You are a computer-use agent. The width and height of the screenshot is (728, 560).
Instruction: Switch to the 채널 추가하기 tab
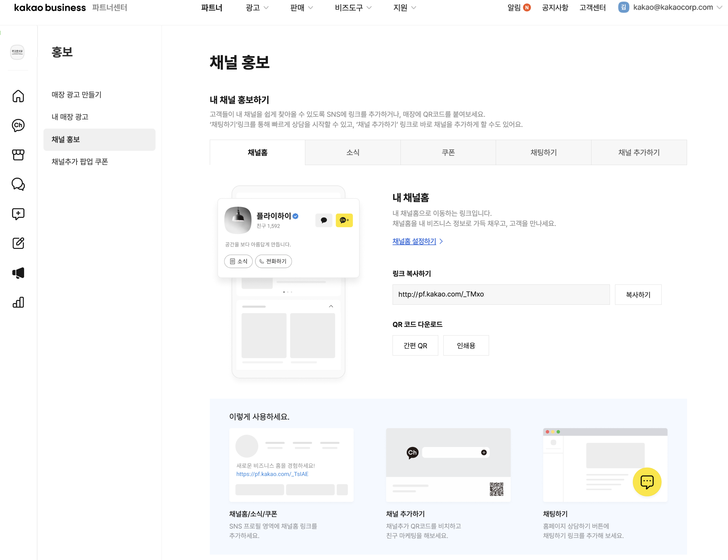pyautogui.click(x=639, y=152)
